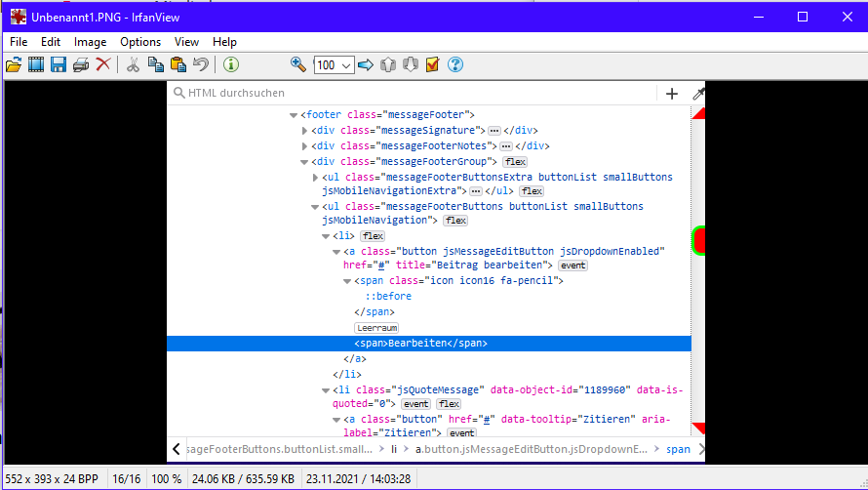The width and height of the screenshot is (868, 490).
Task: Paste from clipboard using the Paste icon
Action: pos(178,64)
